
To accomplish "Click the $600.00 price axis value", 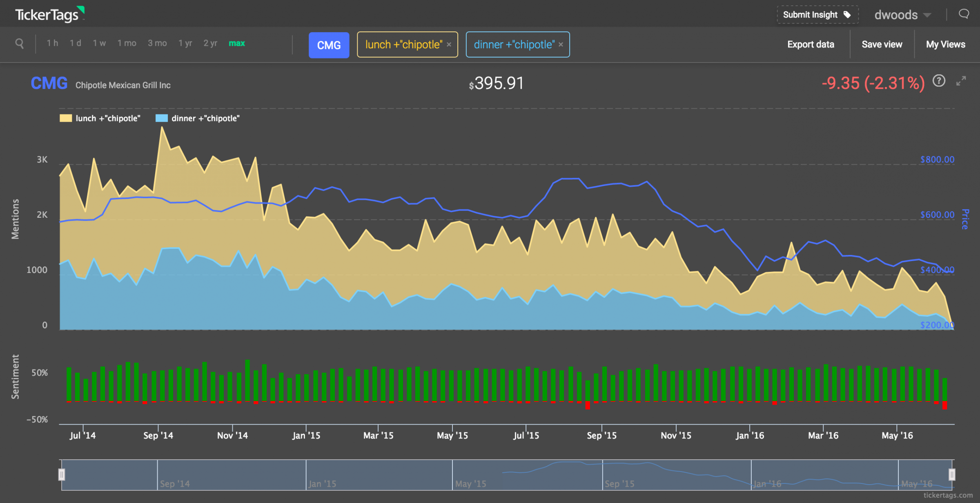I will [x=937, y=215].
